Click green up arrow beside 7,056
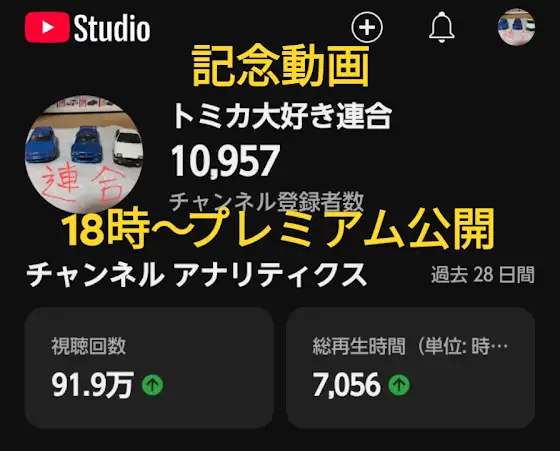The width and height of the screenshot is (560, 451). tap(399, 385)
